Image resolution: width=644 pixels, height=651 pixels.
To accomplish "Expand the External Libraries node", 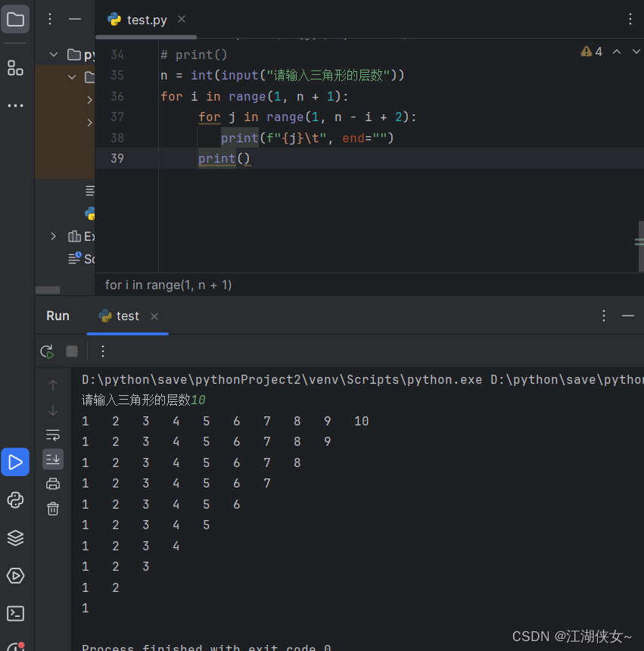I will tap(52, 236).
